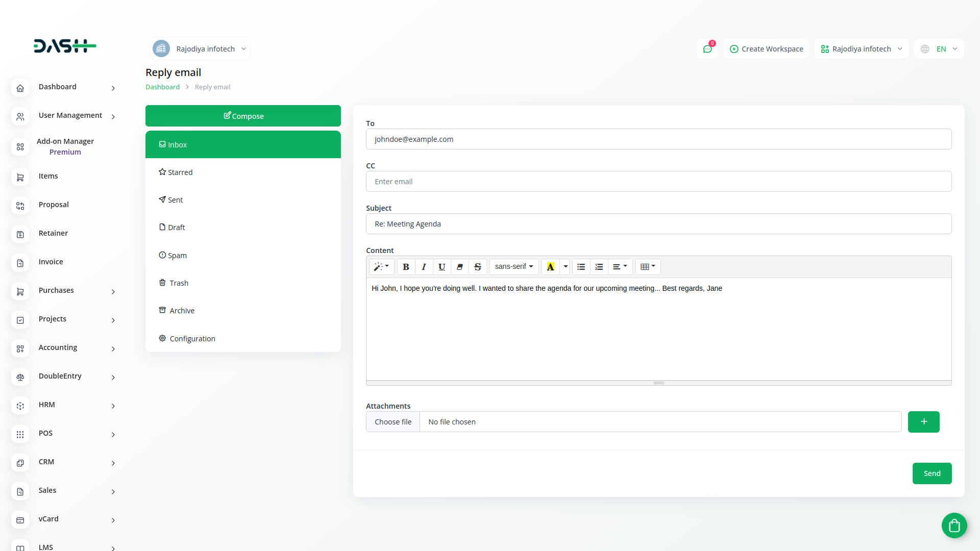The height and width of the screenshot is (551, 980).
Task: Open the chat messages notification icon
Action: coord(707,49)
